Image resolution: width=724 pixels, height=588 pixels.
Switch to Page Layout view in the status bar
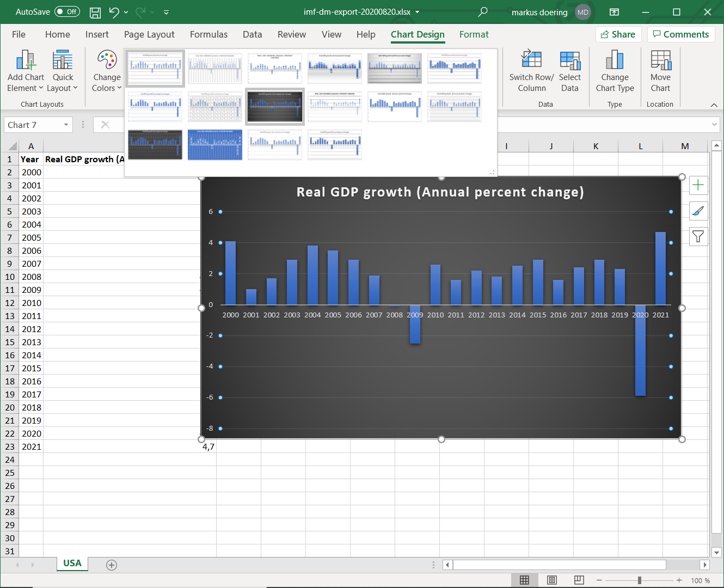pos(551,580)
